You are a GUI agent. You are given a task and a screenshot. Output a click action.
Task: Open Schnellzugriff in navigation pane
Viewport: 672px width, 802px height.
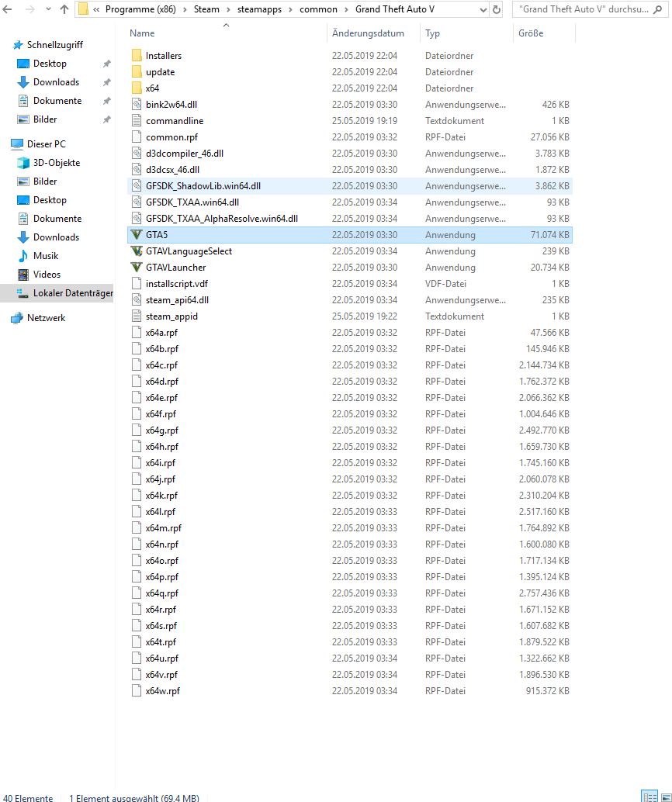point(55,44)
